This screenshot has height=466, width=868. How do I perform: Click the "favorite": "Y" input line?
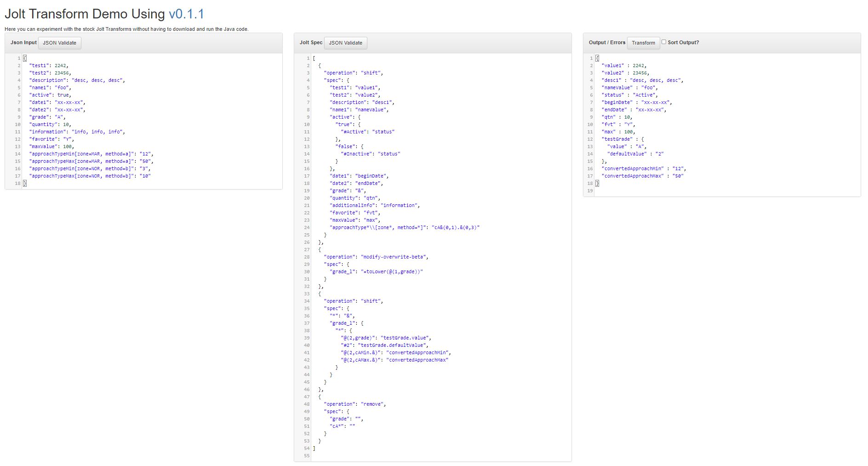pyautogui.click(x=51, y=139)
